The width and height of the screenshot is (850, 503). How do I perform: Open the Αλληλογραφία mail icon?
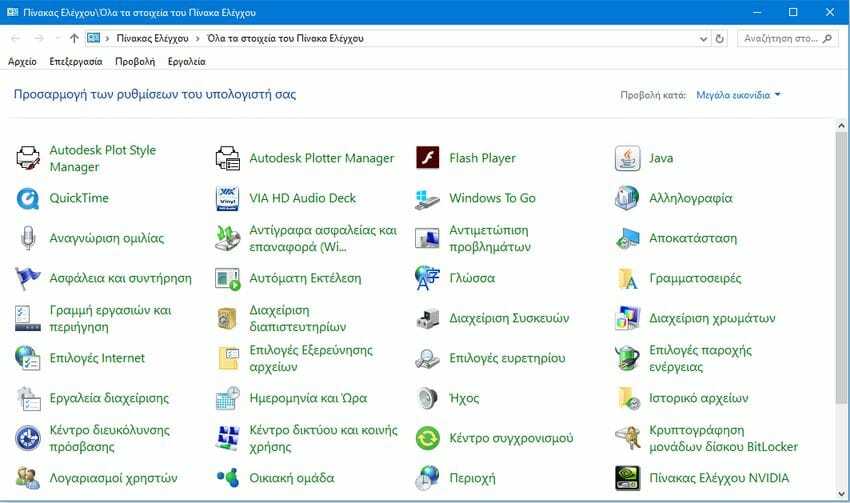628,198
